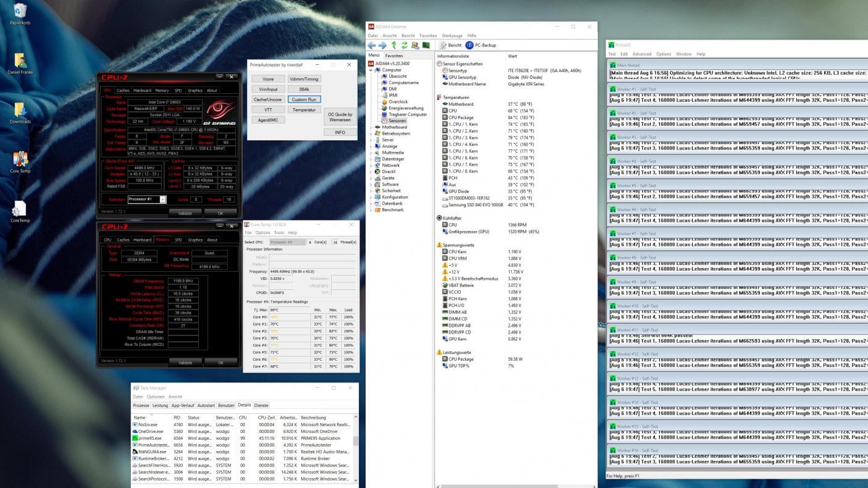This screenshot has width=868, height=488.
Task: Click Temperatur button in PrimeAutotester
Action: [x=304, y=109]
